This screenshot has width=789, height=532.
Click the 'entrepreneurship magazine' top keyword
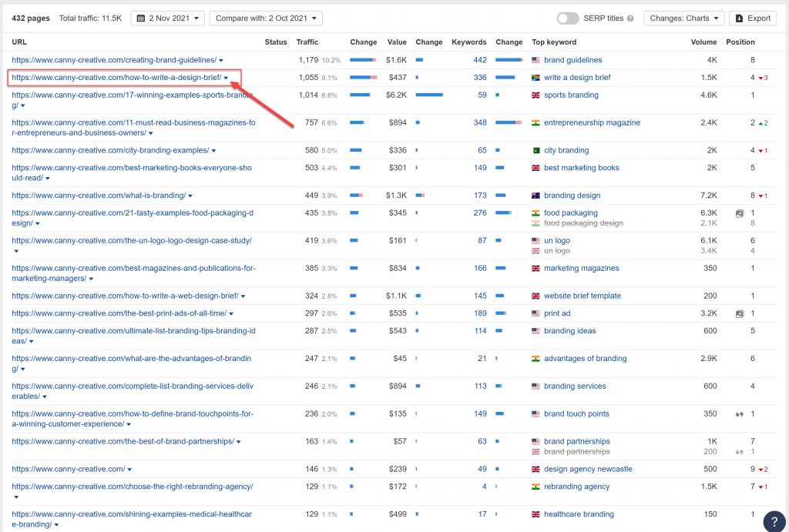(x=592, y=122)
